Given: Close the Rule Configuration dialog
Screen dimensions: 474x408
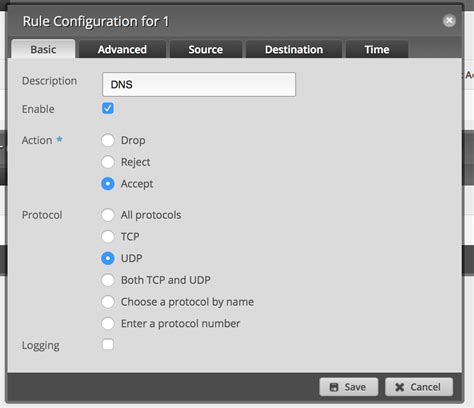Looking at the screenshot, I should 449,21.
